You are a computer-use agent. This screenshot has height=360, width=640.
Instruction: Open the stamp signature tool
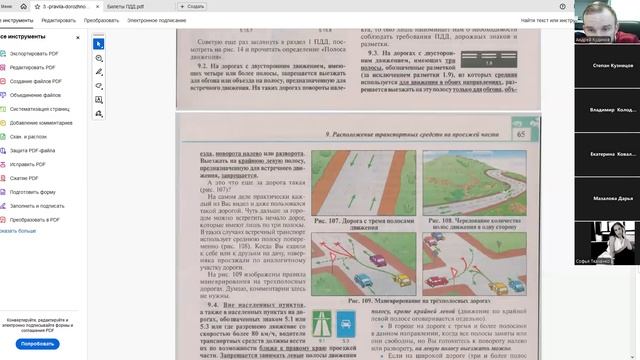[99, 114]
